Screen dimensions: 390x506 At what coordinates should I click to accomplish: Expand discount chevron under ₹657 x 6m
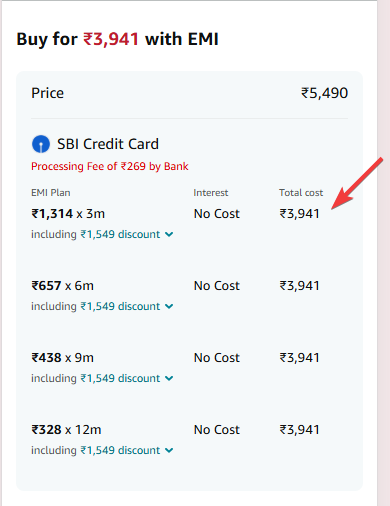tap(169, 306)
